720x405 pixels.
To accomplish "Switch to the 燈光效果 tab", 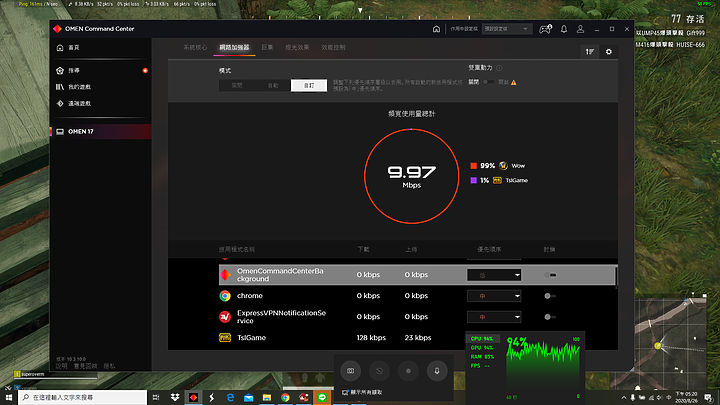I will (297, 47).
